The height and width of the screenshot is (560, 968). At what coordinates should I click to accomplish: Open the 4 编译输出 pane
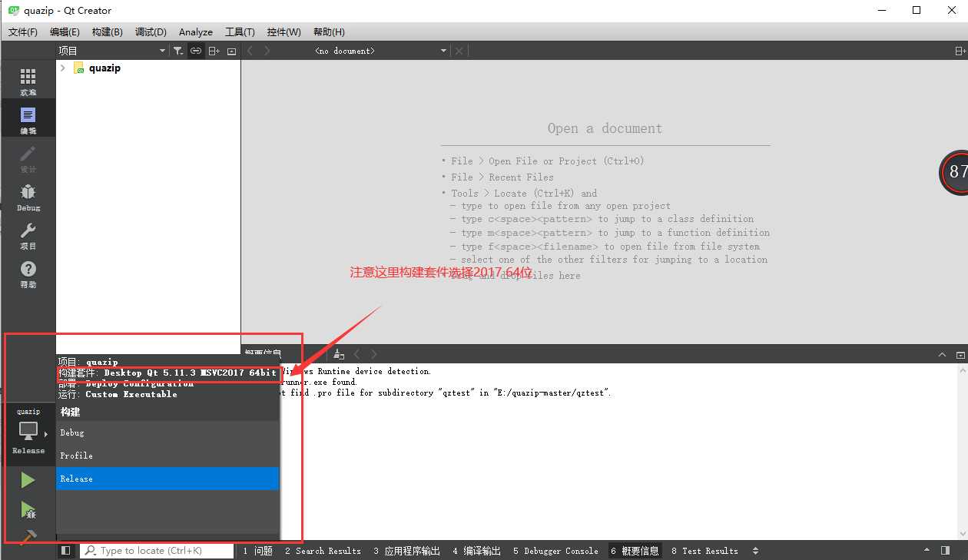(x=476, y=551)
